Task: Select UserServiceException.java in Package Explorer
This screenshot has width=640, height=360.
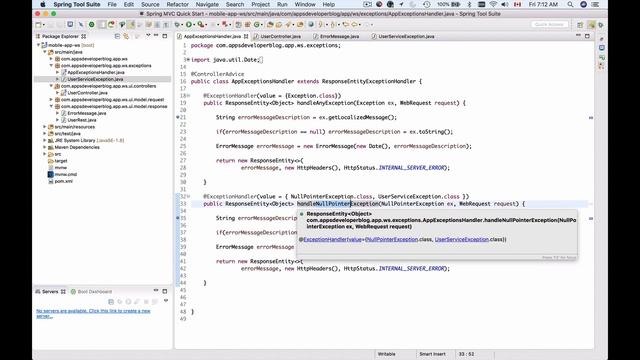Action: [x=95, y=79]
